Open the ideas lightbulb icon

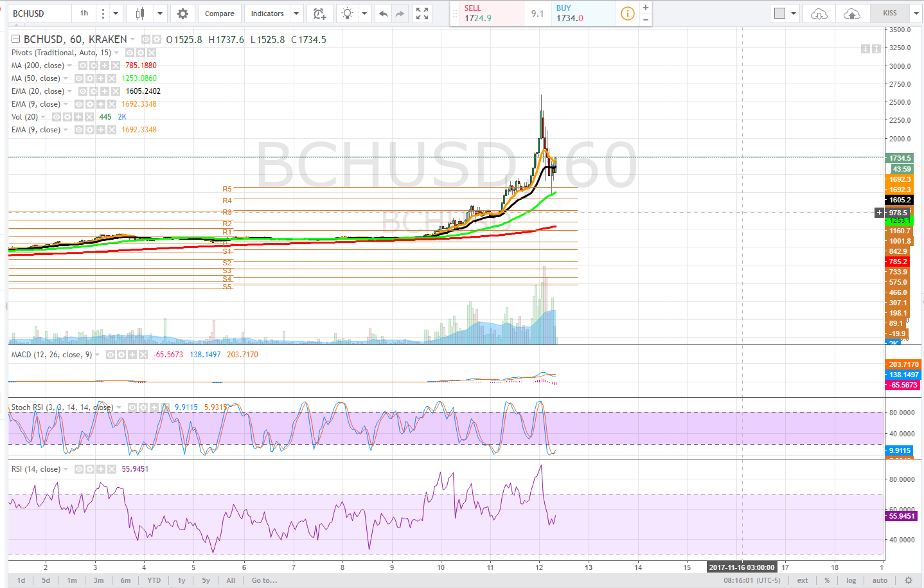[x=347, y=13]
